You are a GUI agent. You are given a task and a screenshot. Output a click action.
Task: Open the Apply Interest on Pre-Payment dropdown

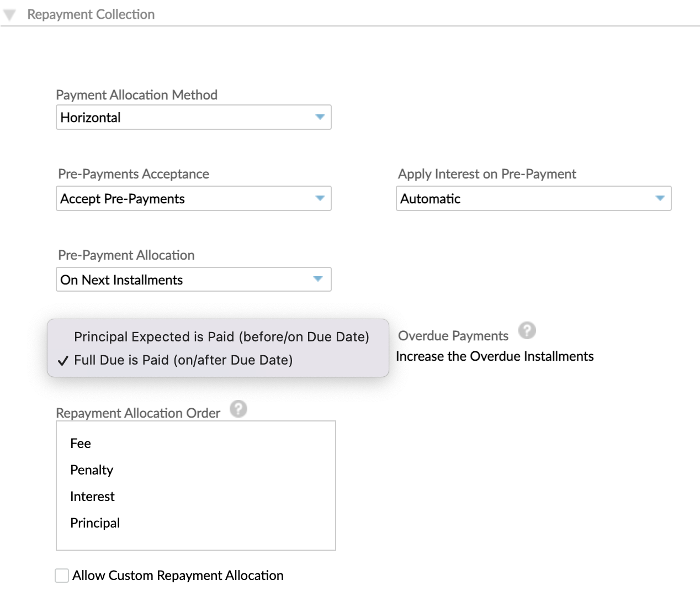[x=533, y=198]
